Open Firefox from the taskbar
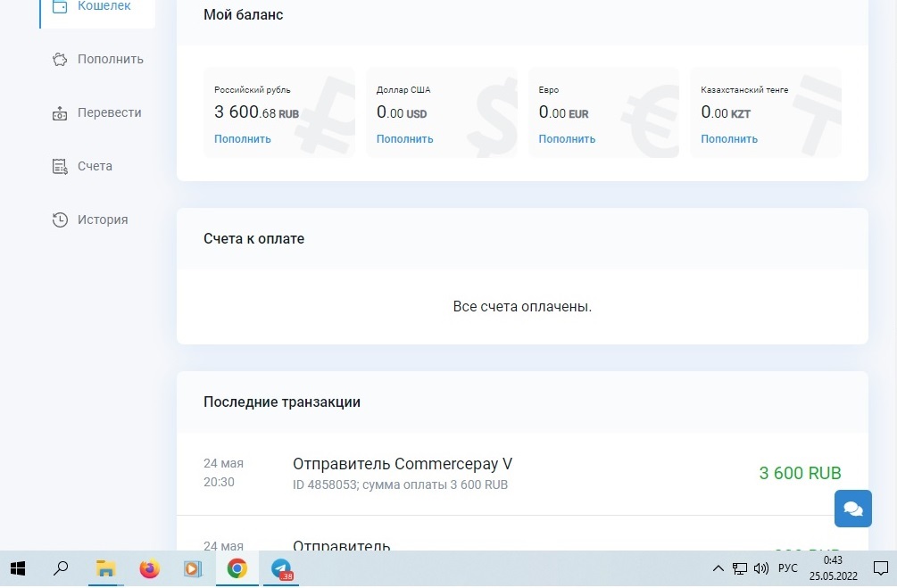The image size is (897, 588). point(149,568)
